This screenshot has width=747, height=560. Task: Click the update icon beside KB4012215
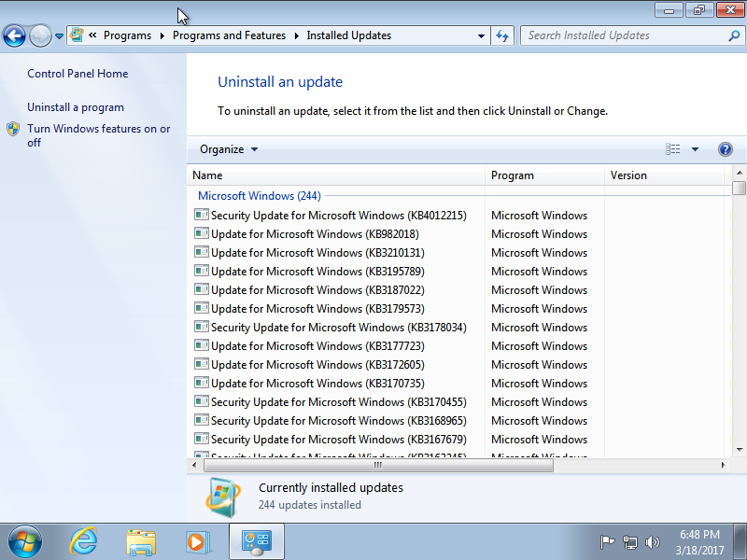pos(202,215)
